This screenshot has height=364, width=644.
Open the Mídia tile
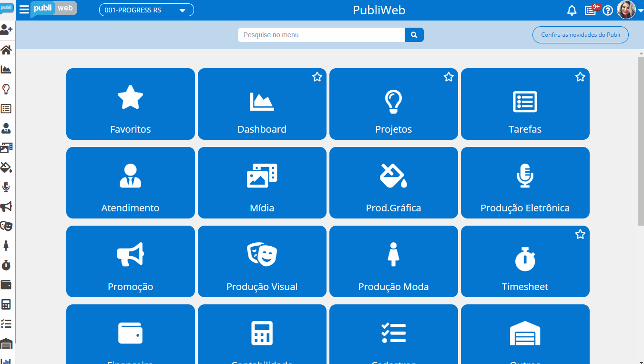pos(262,183)
